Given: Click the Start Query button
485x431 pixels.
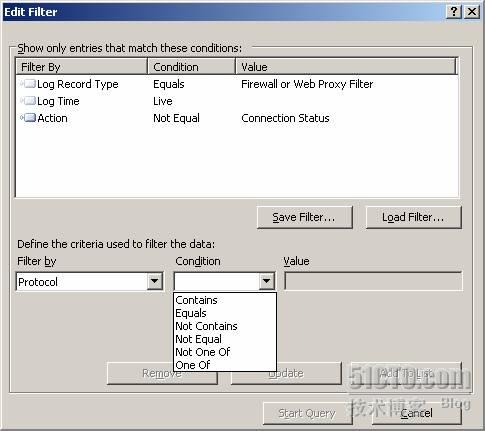Looking at the screenshot, I should click(307, 413).
